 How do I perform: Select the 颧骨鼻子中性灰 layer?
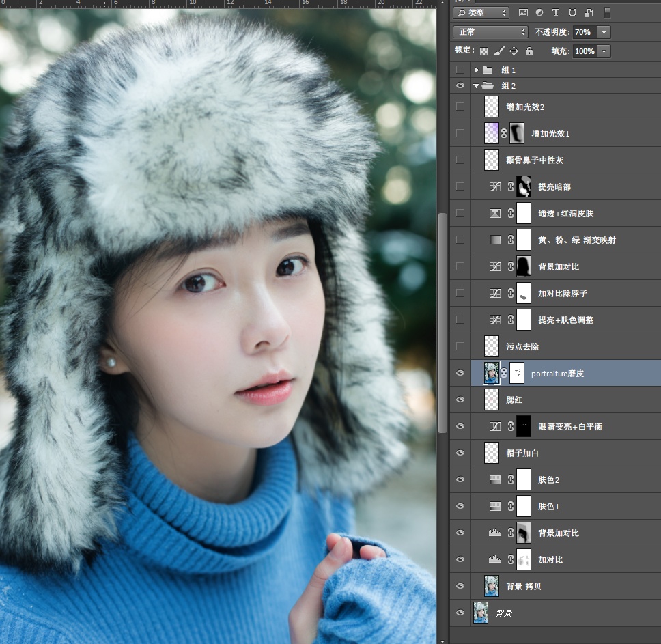(x=565, y=160)
